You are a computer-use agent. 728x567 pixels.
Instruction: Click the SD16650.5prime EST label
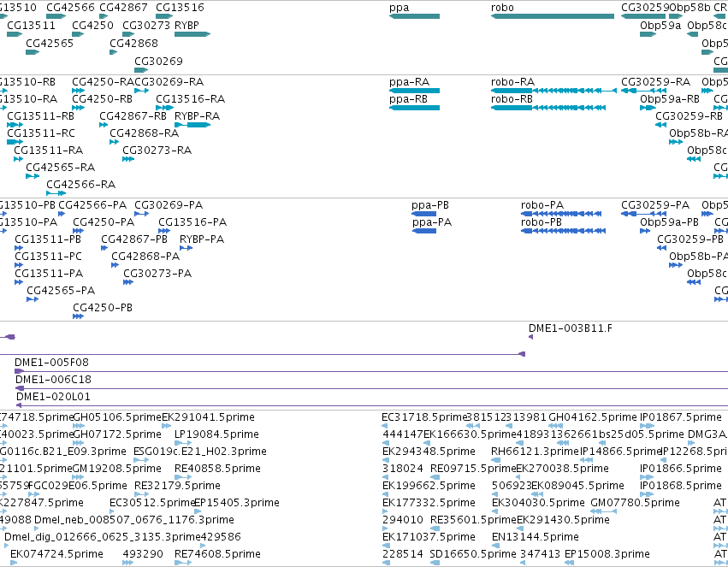[x=473, y=554]
